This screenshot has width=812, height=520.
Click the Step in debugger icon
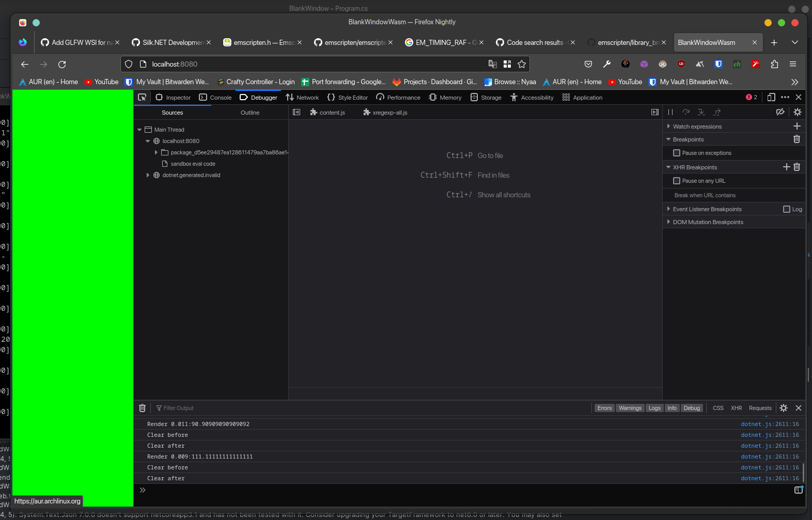(701, 112)
